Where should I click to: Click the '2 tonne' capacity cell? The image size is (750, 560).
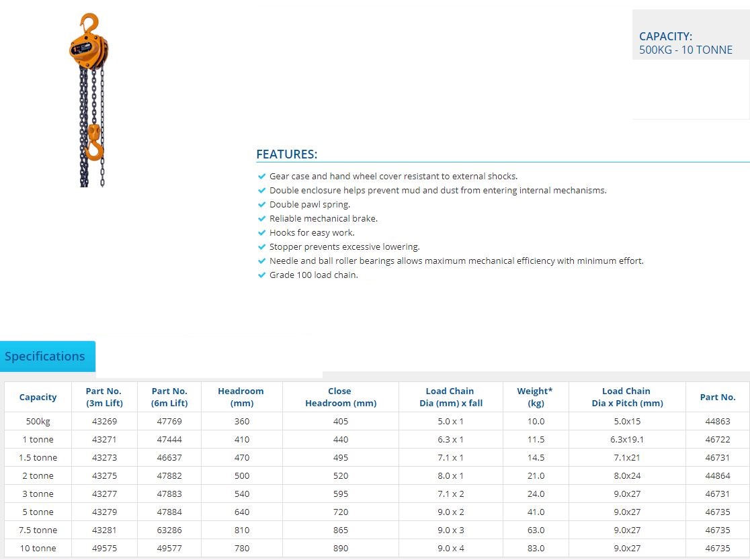(x=38, y=476)
